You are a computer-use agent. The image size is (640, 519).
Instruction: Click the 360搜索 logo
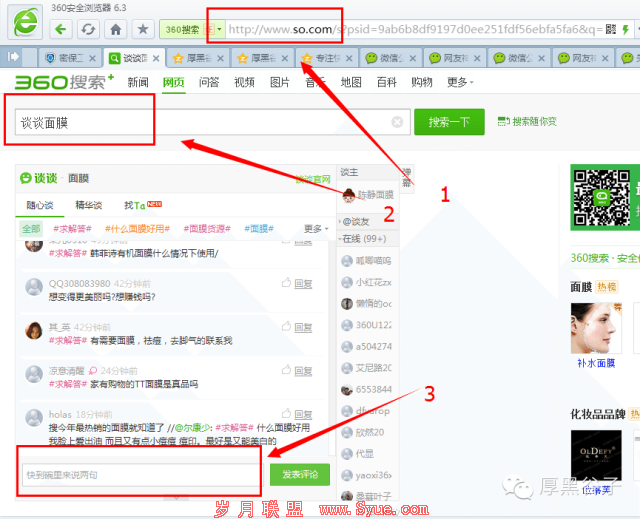point(64,82)
